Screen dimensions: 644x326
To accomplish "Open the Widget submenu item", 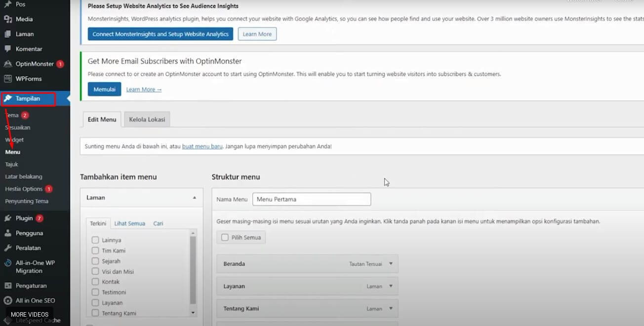I will point(14,140).
